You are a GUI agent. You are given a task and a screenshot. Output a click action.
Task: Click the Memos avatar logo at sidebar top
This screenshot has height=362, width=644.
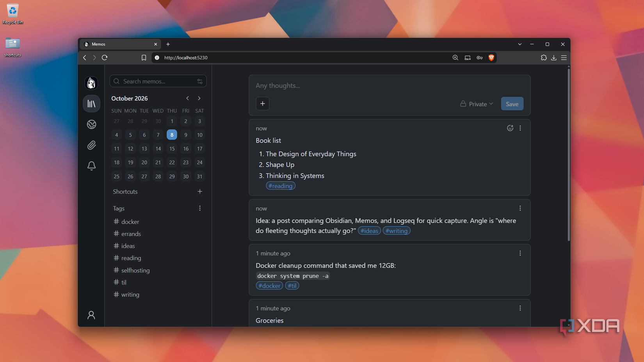click(91, 83)
